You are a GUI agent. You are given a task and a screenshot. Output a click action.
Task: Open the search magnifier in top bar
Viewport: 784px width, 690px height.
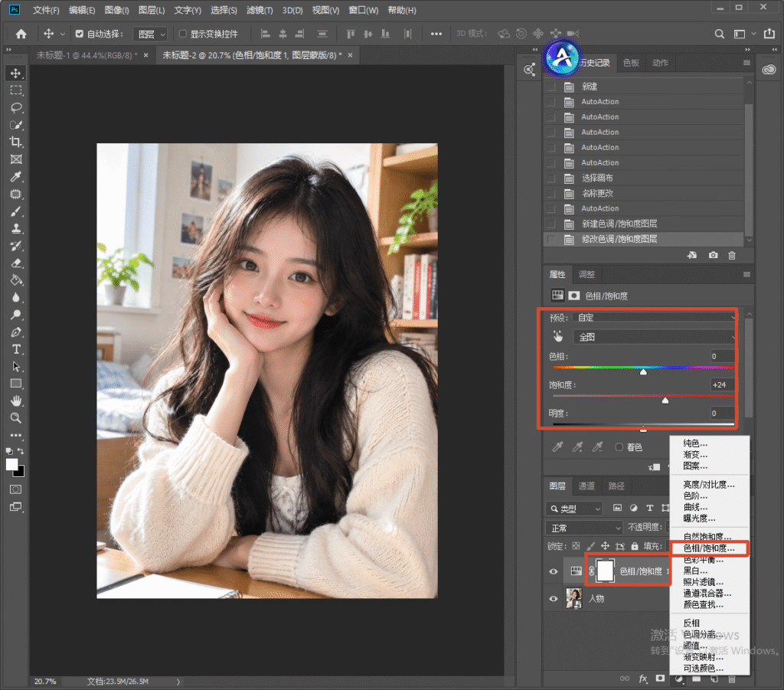(x=719, y=34)
